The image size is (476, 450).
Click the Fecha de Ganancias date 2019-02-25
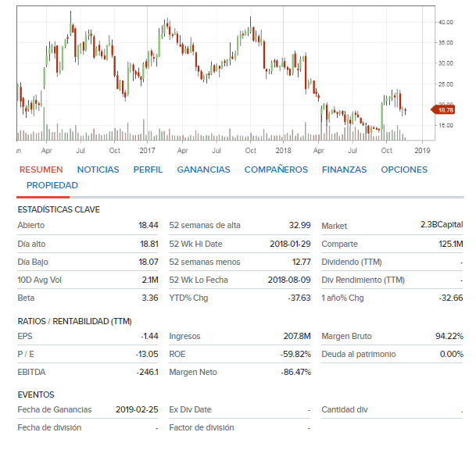click(x=137, y=409)
